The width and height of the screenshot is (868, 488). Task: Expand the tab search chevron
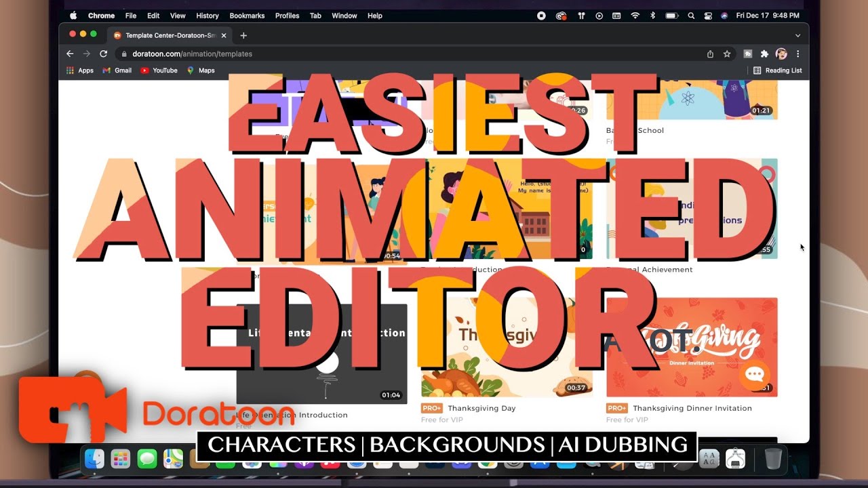tap(798, 35)
